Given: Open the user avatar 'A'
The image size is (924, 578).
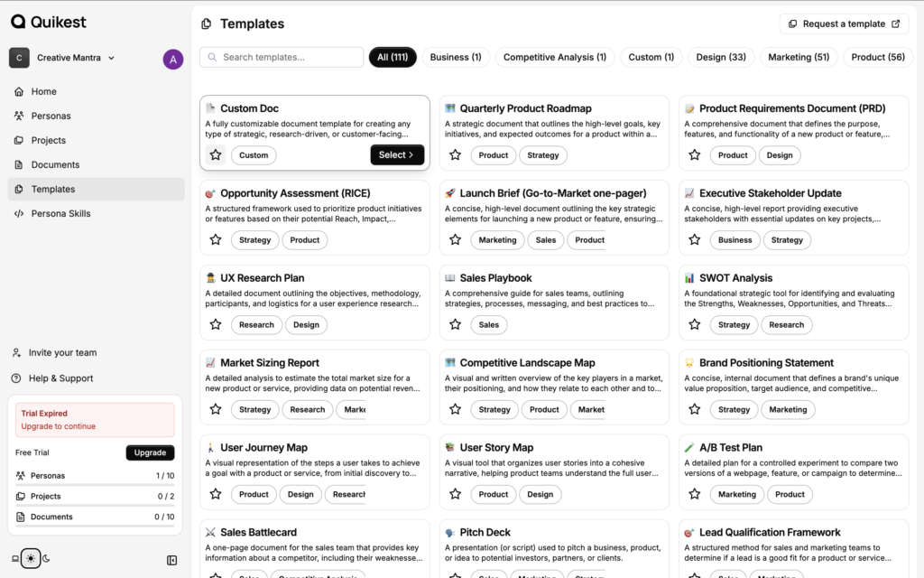Looking at the screenshot, I should 172,60.
